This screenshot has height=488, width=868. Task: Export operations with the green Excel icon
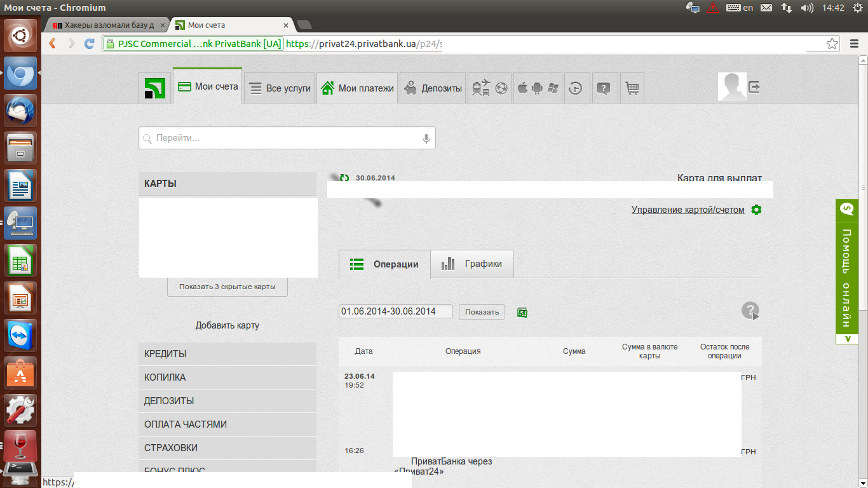coord(522,313)
